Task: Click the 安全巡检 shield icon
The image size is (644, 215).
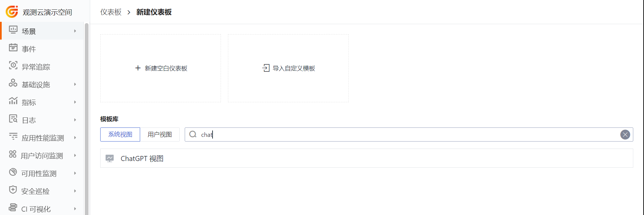Action: point(13,190)
